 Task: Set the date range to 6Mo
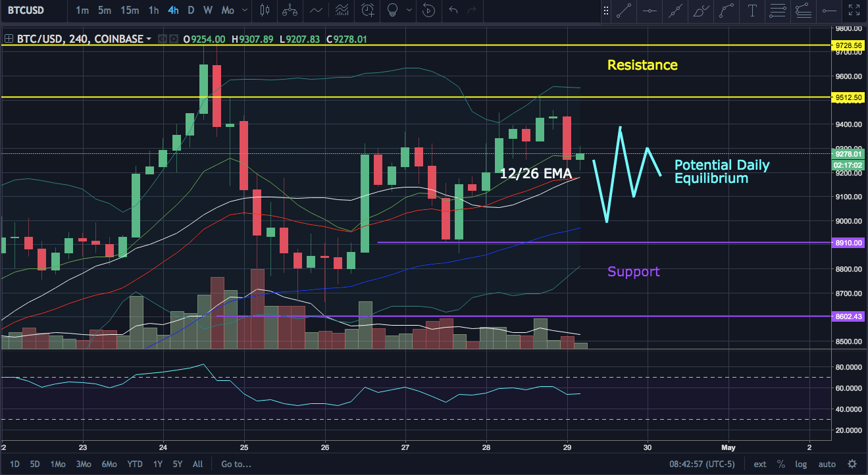[111, 464]
